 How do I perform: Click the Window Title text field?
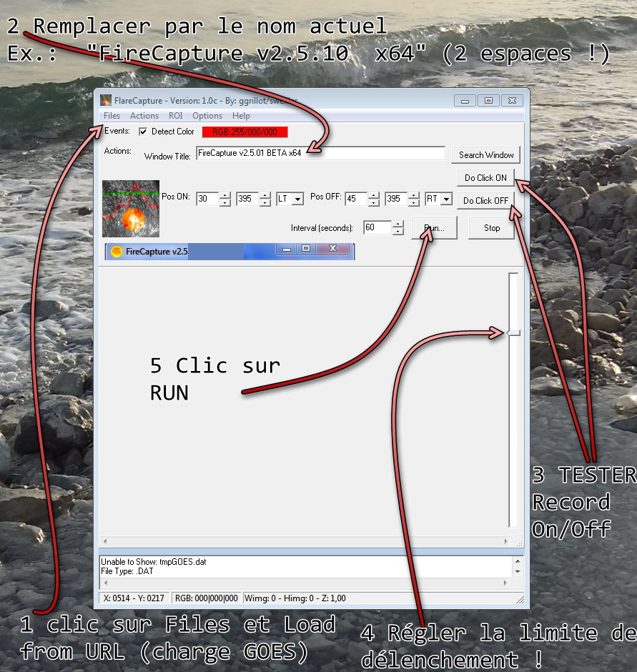point(320,153)
